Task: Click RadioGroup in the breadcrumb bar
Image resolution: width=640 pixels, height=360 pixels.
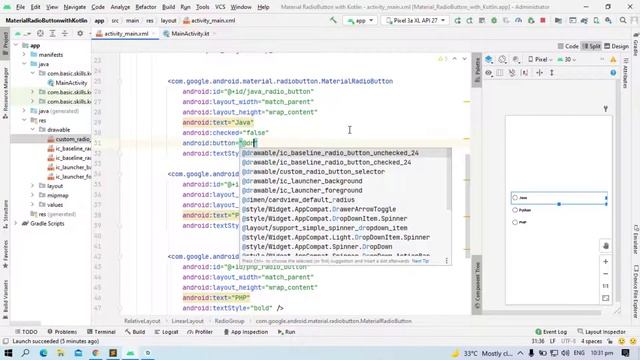Action: click(229, 322)
